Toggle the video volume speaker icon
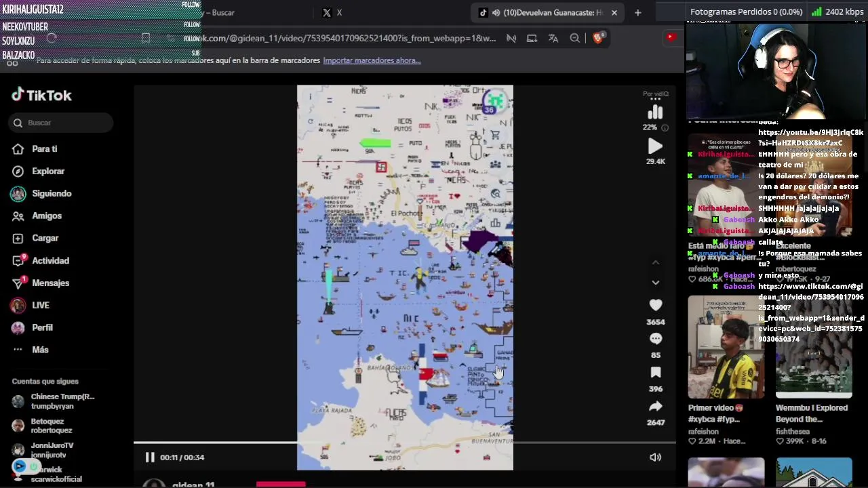This screenshot has width=868, height=488. click(x=655, y=457)
